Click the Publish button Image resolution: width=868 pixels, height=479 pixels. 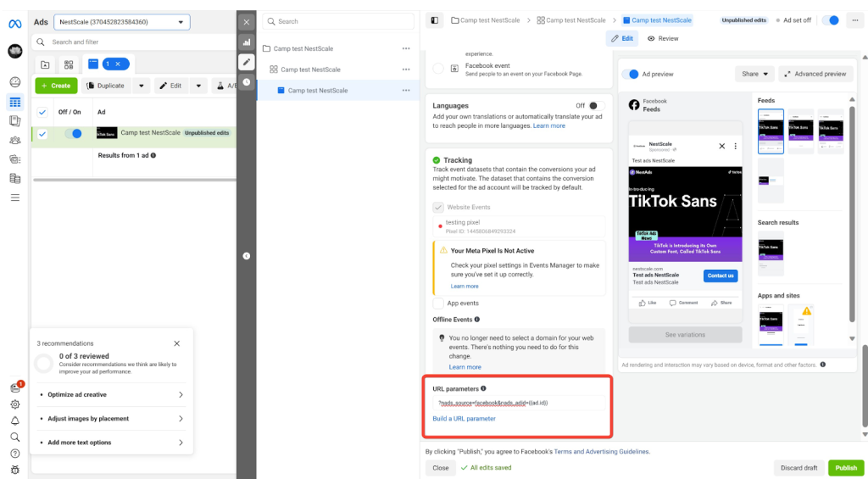click(x=846, y=468)
